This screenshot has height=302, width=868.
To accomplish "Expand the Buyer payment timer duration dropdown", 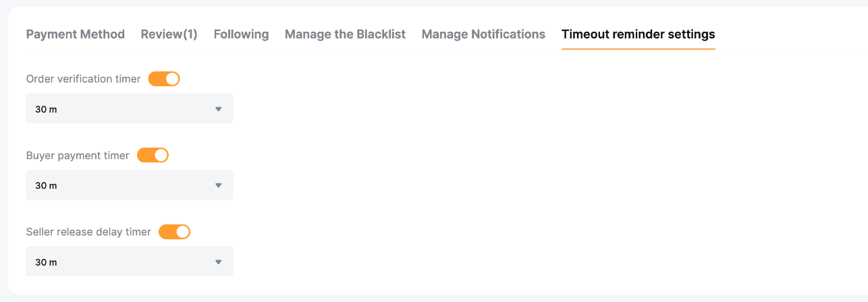I will click(x=130, y=185).
